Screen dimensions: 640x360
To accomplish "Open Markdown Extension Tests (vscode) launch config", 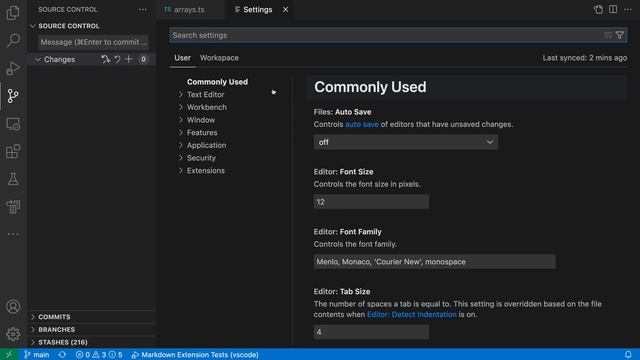I will (x=195, y=355).
